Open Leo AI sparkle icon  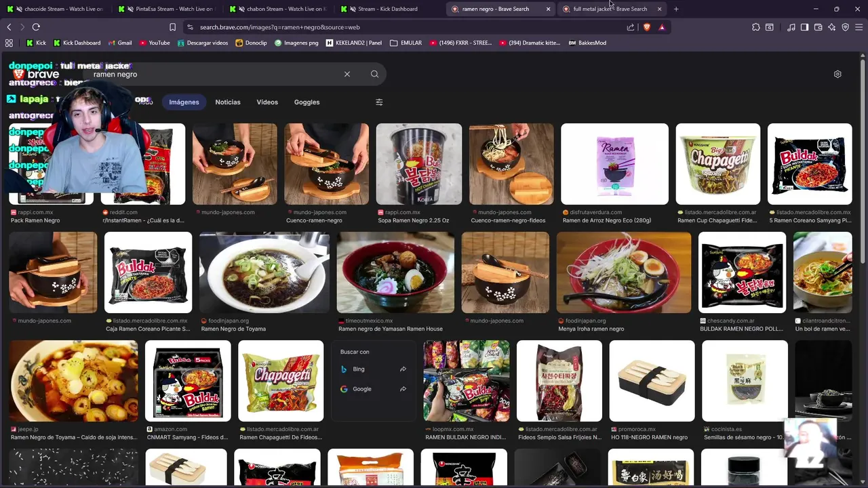pyautogui.click(x=831, y=27)
